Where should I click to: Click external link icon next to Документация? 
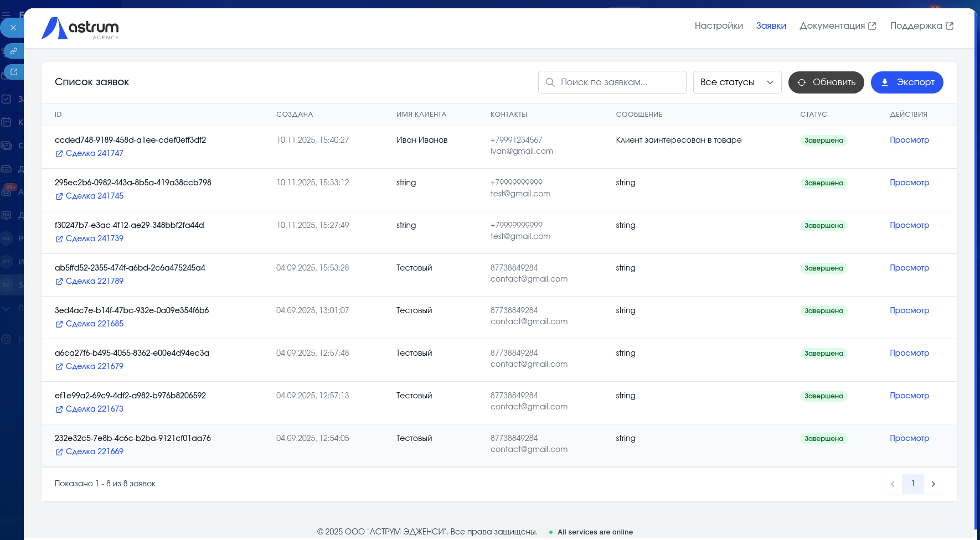coord(872,26)
